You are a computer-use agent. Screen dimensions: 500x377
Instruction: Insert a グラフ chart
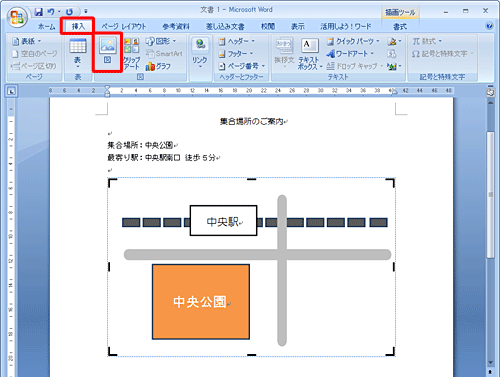[158, 66]
